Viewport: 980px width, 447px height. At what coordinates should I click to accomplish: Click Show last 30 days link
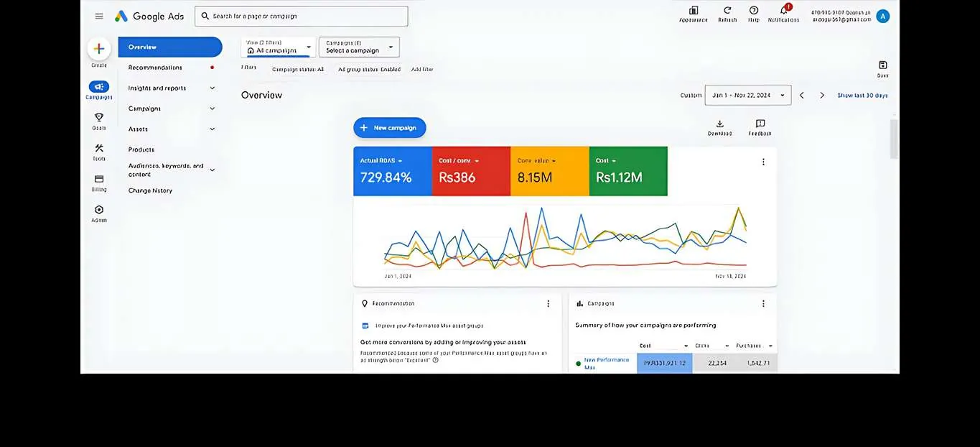[862, 95]
